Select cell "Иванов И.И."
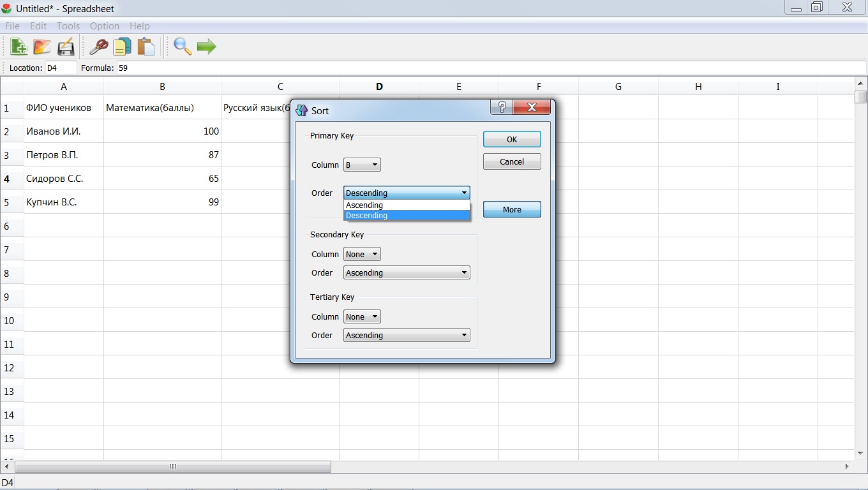Viewport: 868px width, 490px height. [64, 131]
